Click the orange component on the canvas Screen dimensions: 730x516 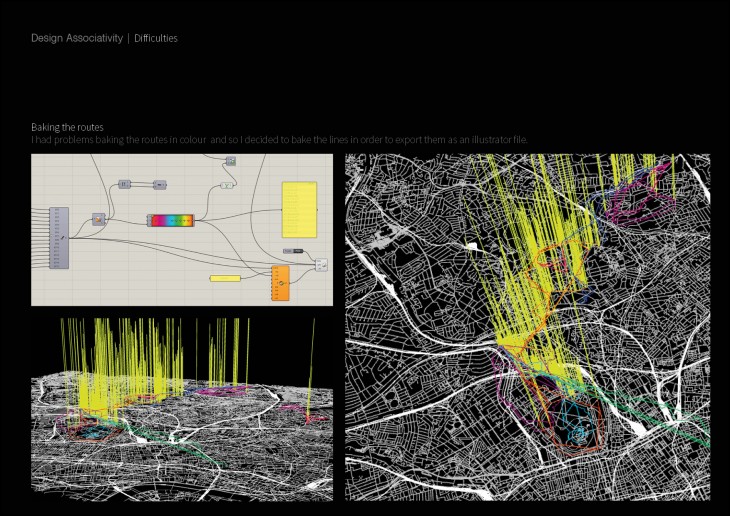pyautogui.click(x=280, y=284)
